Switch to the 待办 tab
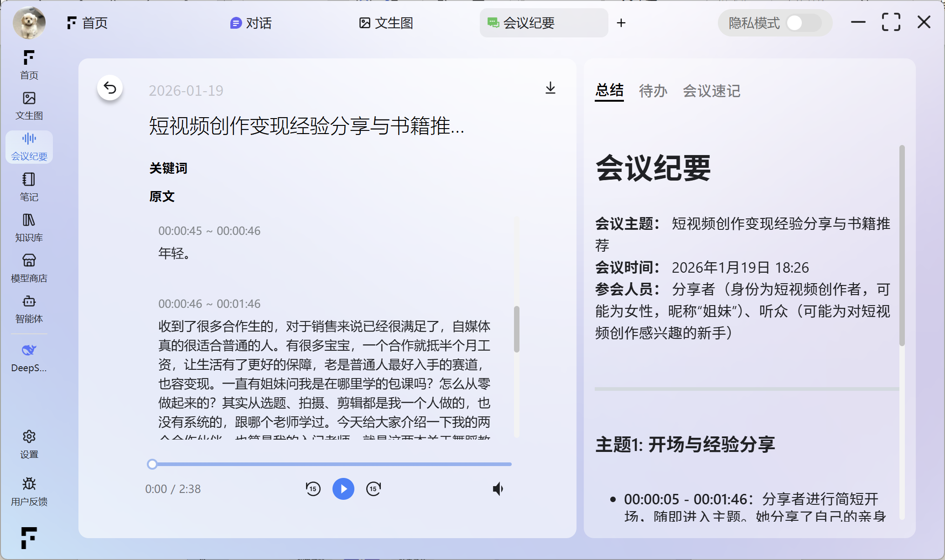This screenshot has width=945, height=560. coord(653,91)
